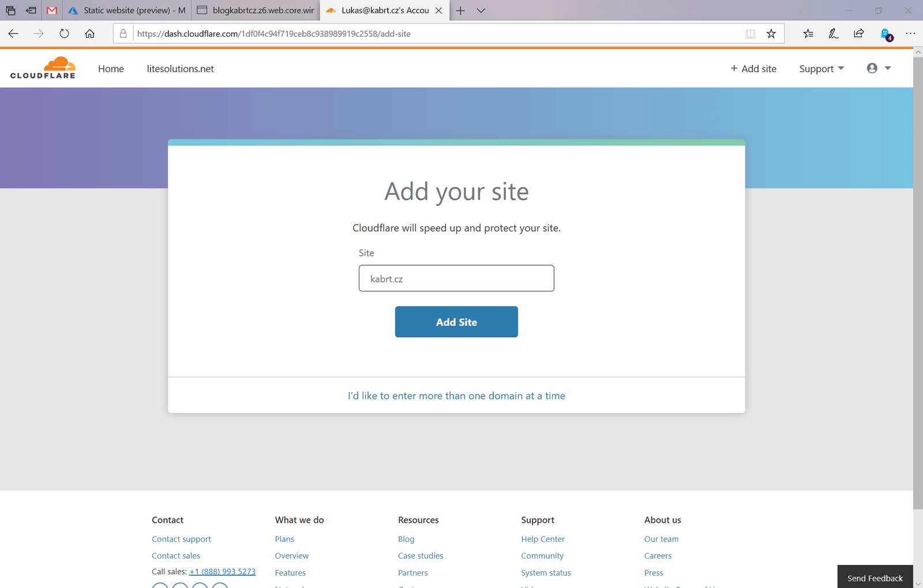Show tab previews chevron
The image size is (923, 588).
point(481,10)
